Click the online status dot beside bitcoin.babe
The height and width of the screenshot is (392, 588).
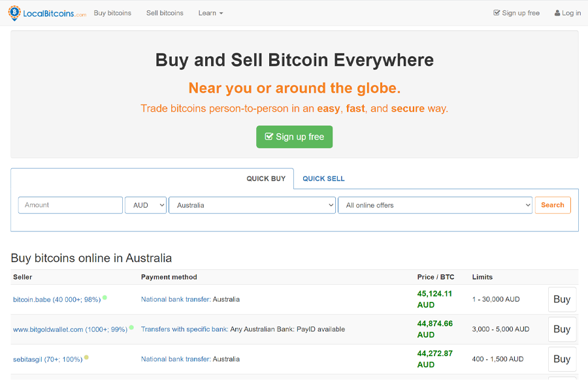coord(105,297)
